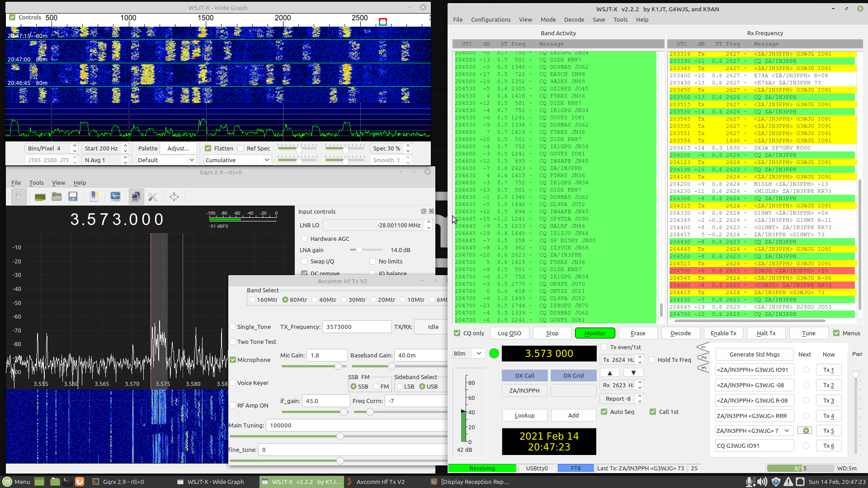The image size is (868, 488).
Task: Open Gqrx bookmark icon in toolbar
Action: (94, 197)
